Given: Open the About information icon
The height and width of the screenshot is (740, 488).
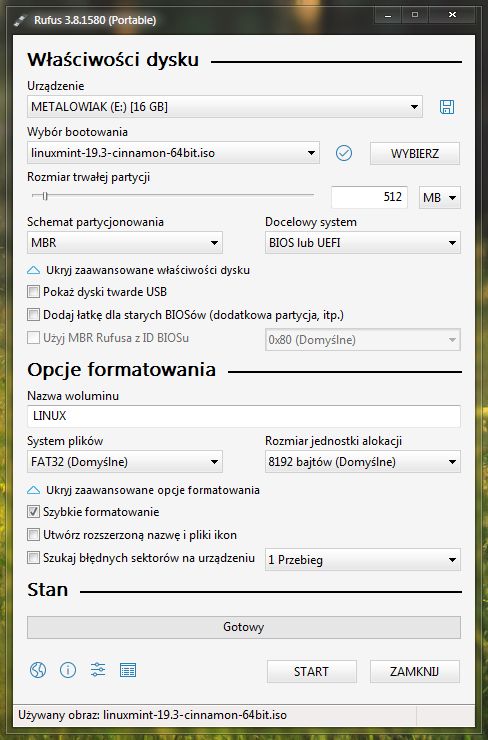Looking at the screenshot, I should coord(68,670).
